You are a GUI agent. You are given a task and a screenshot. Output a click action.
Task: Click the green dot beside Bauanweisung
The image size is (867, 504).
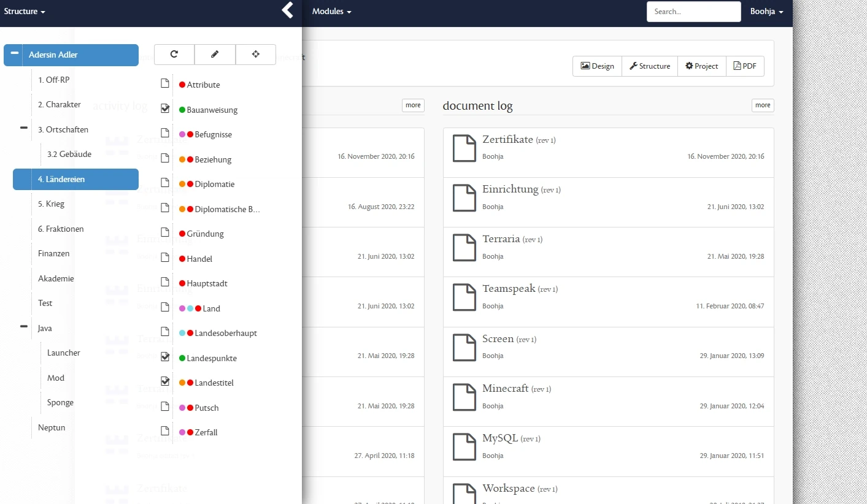click(x=182, y=110)
